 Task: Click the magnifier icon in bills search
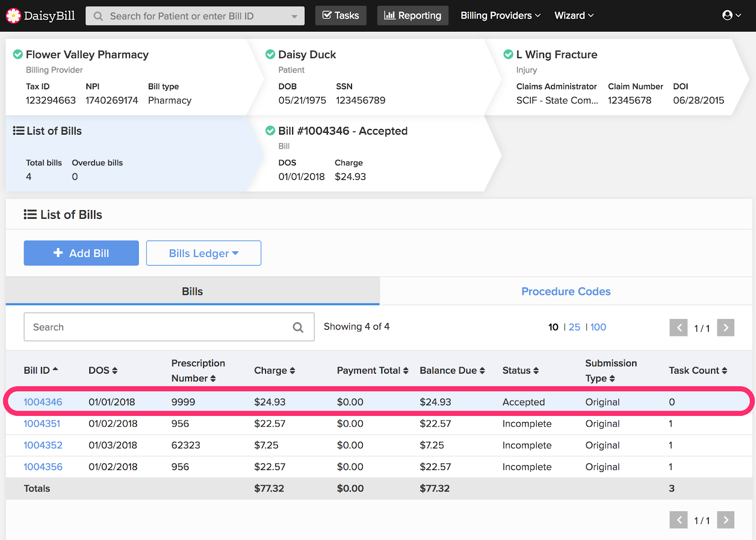[x=298, y=327]
